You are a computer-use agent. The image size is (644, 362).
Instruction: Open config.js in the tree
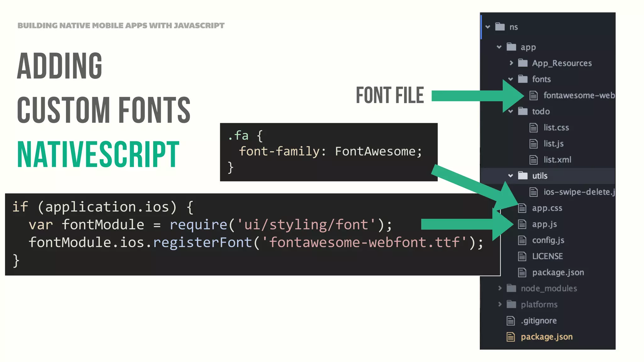tap(548, 240)
